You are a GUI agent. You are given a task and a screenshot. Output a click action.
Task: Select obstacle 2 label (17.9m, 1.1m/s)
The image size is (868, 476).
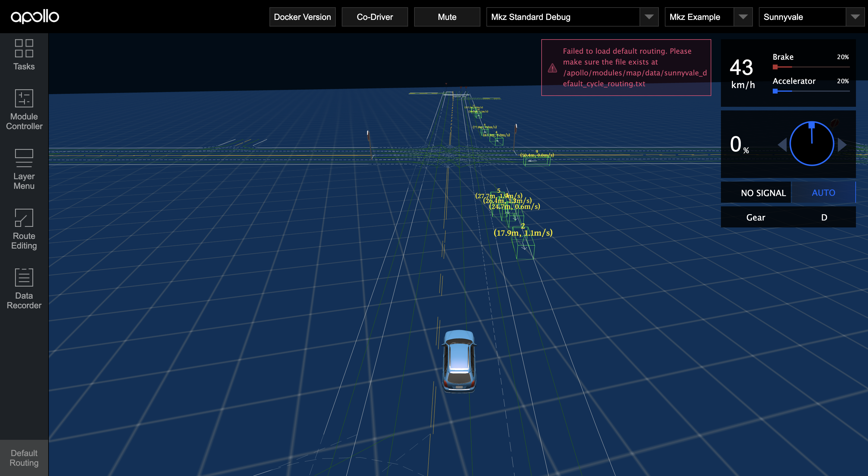click(523, 233)
